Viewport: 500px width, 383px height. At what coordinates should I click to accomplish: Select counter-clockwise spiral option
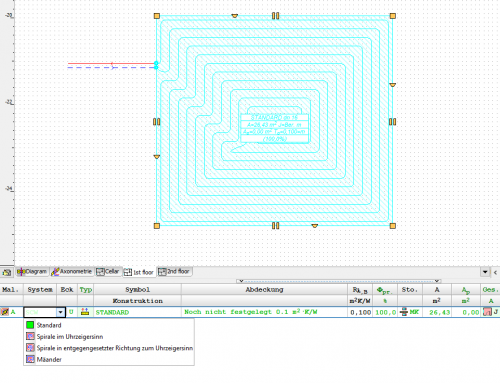109,348
